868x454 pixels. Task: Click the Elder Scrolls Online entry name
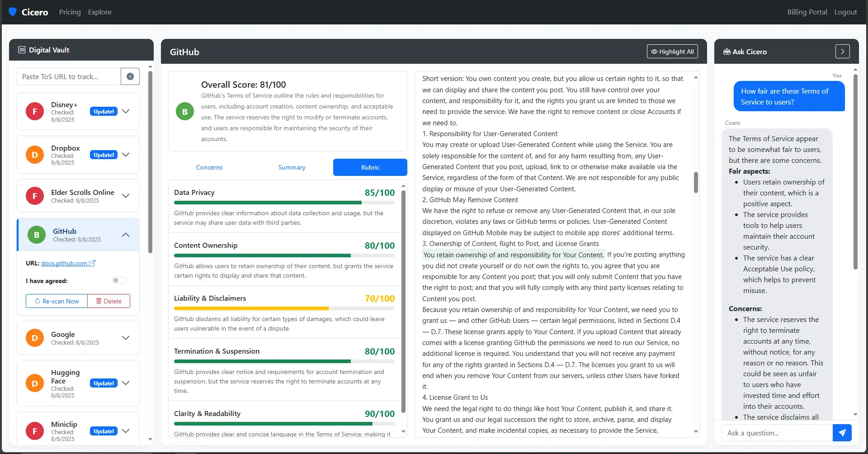[83, 192]
